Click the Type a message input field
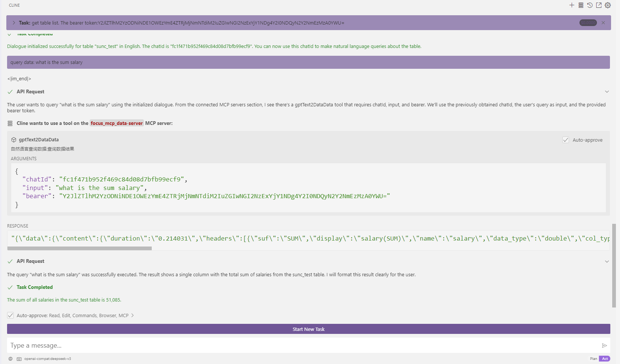620x364 pixels. [298, 345]
